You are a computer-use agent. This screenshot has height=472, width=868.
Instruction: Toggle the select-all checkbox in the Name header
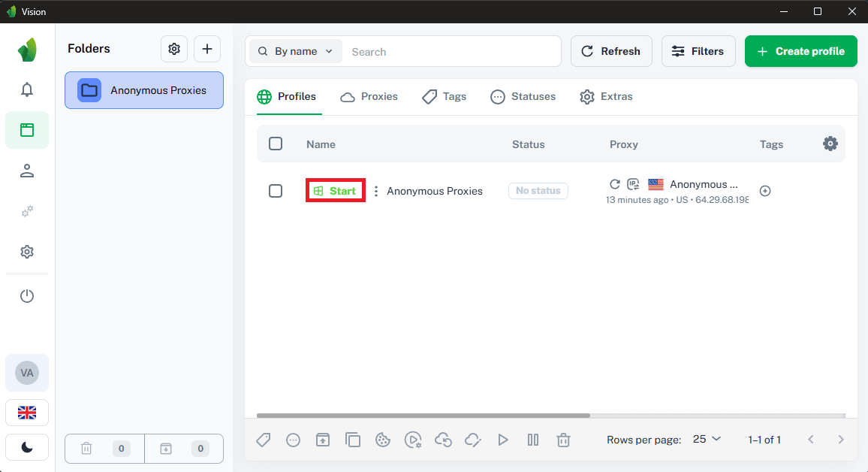coord(276,144)
